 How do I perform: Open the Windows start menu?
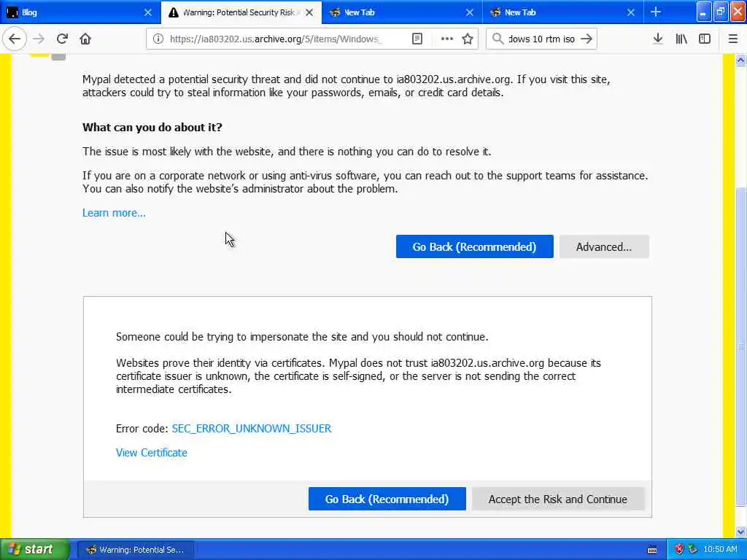click(x=34, y=550)
